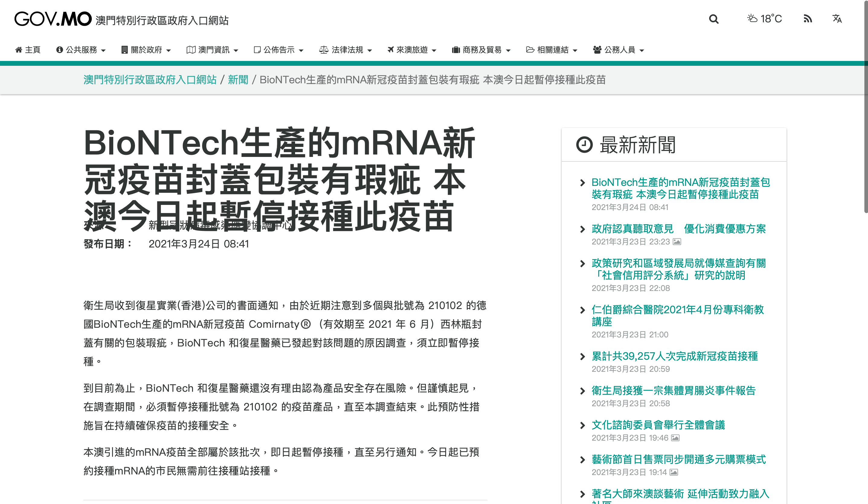Click the 新聞 breadcrumb link

coord(238,80)
